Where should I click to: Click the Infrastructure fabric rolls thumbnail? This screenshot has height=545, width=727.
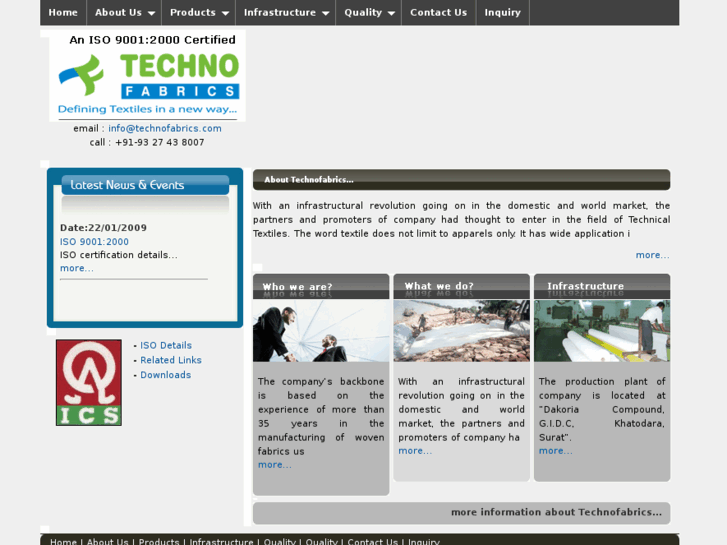click(x=602, y=331)
